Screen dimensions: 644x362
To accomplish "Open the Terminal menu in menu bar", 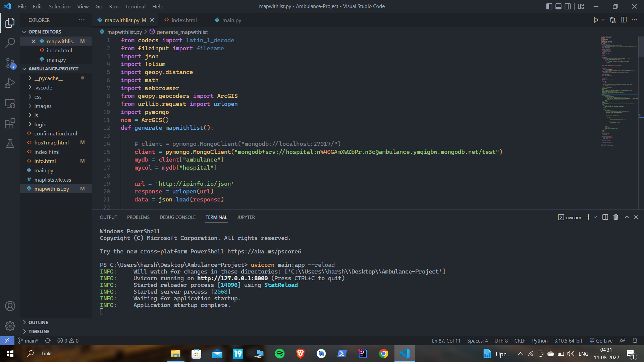I will coord(135,6).
